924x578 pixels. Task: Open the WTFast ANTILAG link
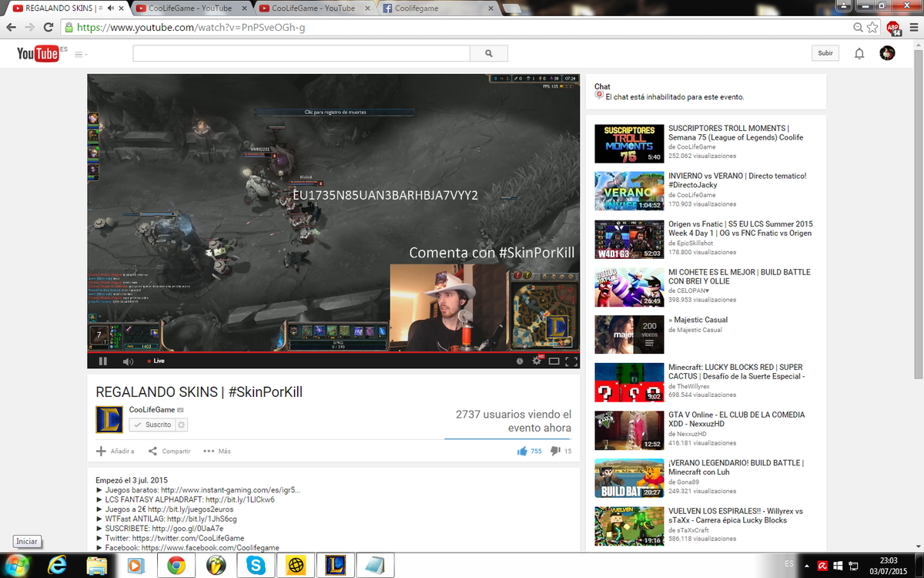202,519
